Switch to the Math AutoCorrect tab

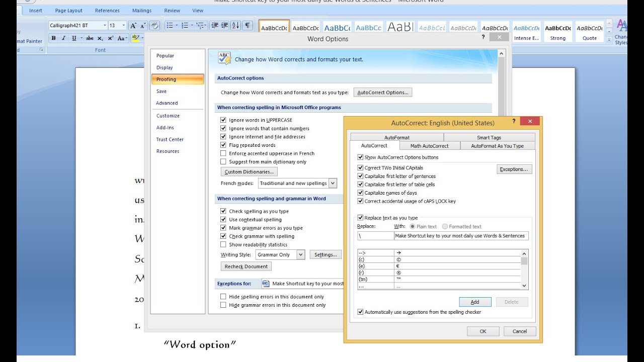point(429,146)
